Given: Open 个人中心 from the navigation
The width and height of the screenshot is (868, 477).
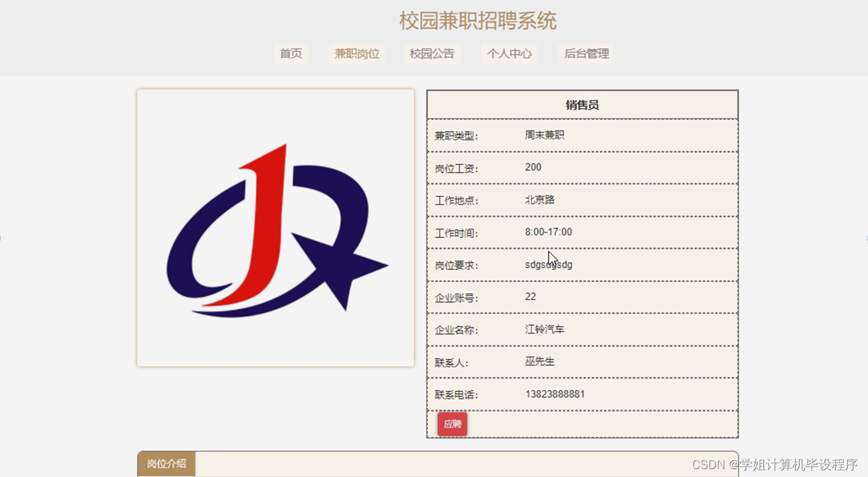Looking at the screenshot, I should (509, 54).
